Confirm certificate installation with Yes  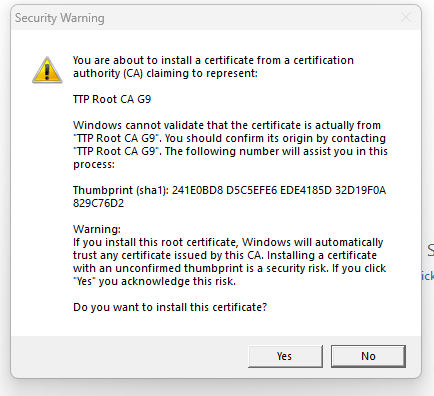pos(285,356)
